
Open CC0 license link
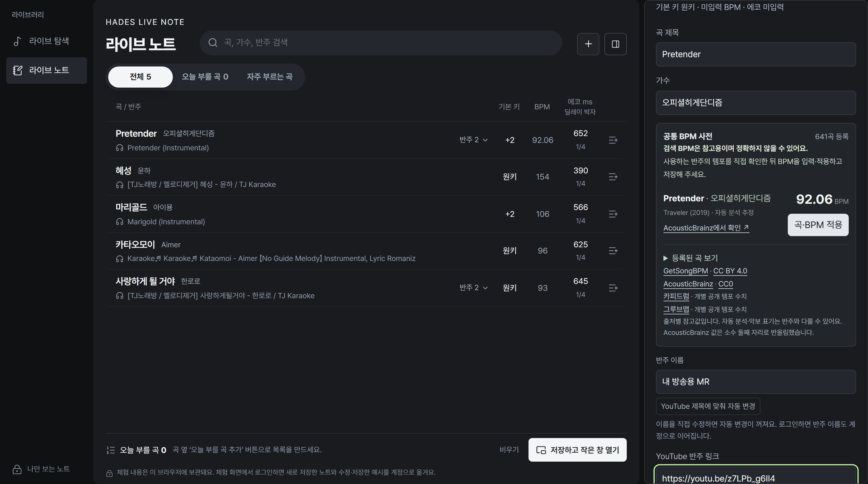[726, 284]
